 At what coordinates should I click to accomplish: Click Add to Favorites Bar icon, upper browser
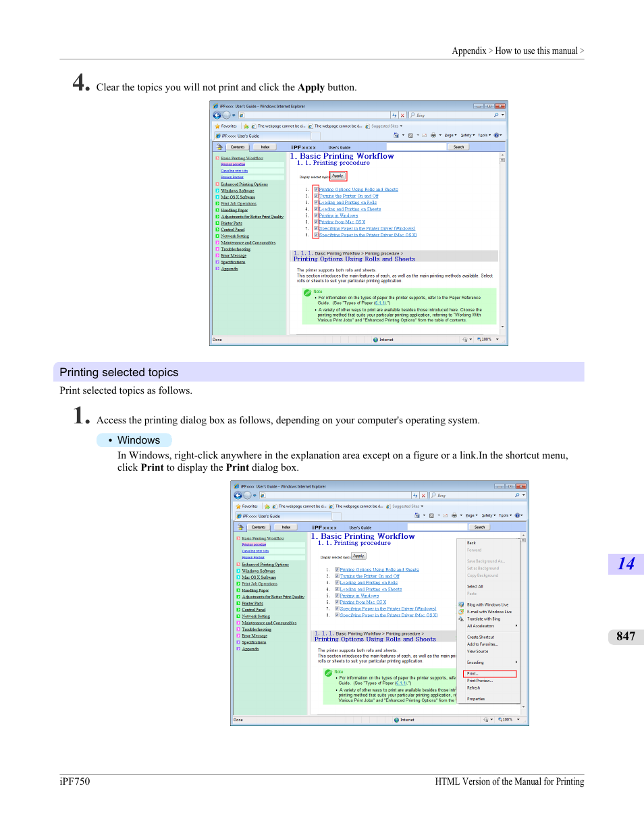click(x=246, y=126)
